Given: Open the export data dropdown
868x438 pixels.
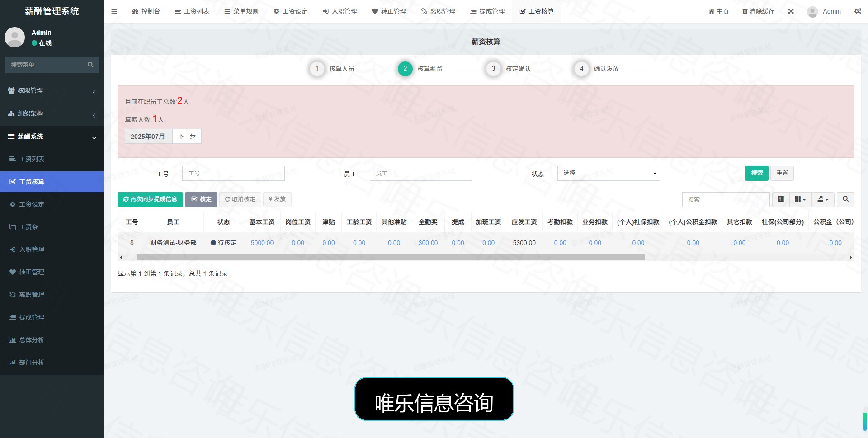Looking at the screenshot, I should point(823,199).
